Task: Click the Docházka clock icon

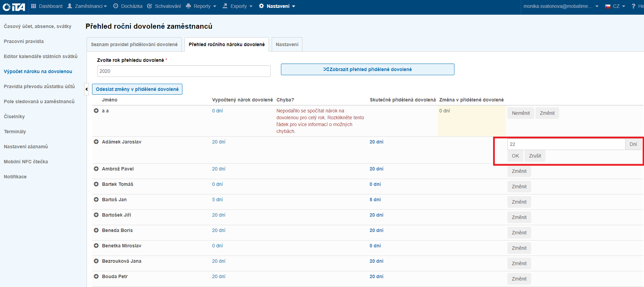Action: (x=116, y=6)
